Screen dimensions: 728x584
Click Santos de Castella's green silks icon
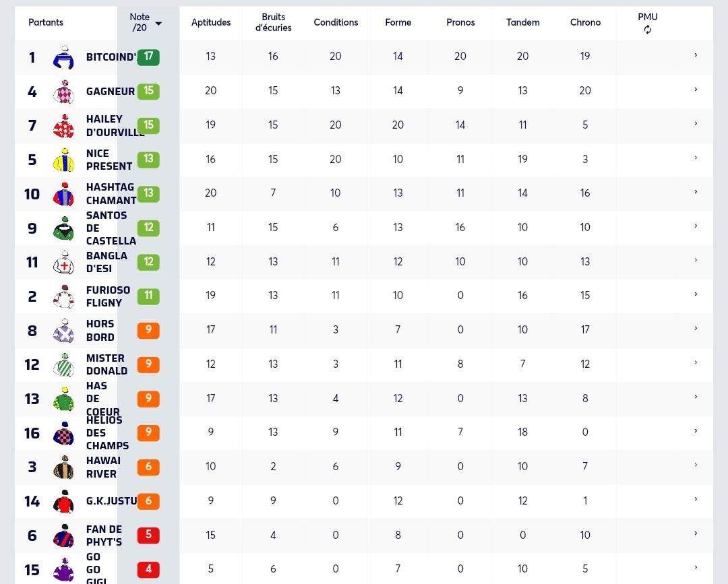point(63,228)
